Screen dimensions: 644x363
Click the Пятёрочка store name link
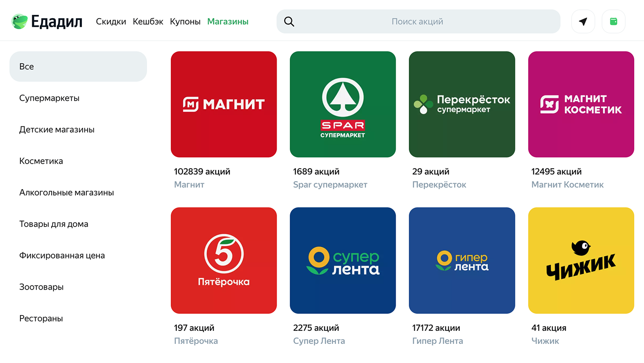click(x=196, y=341)
